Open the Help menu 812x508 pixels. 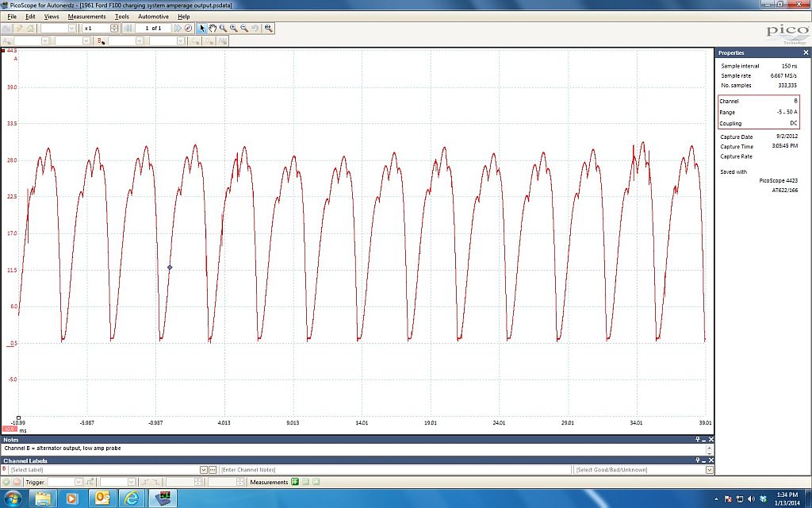click(183, 17)
